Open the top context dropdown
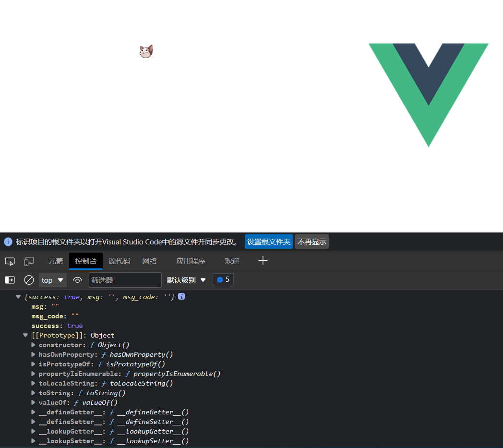Image resolution: width=503 pixels, height=448 pixels. pos(53,280)
